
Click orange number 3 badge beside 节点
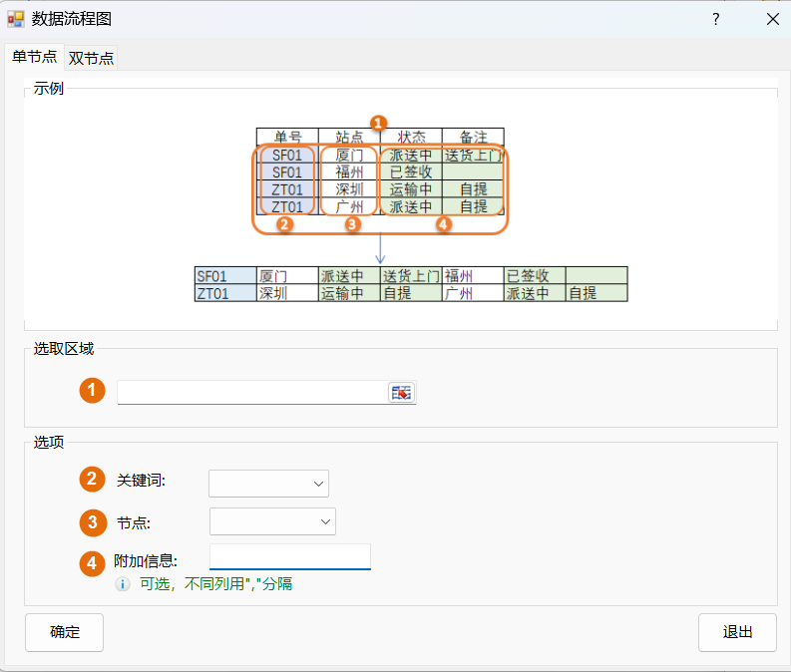pos(93,522)
